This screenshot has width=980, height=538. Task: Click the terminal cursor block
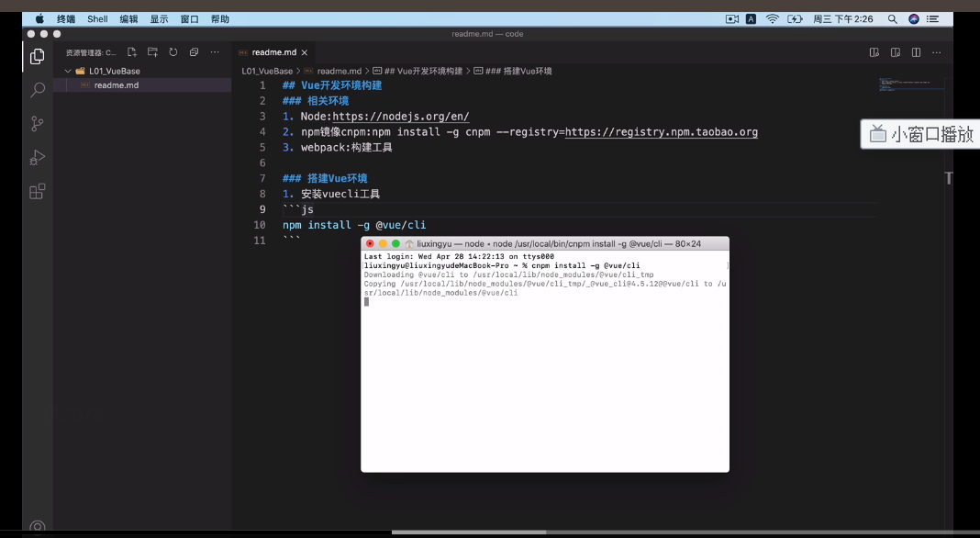pos(366,301)
